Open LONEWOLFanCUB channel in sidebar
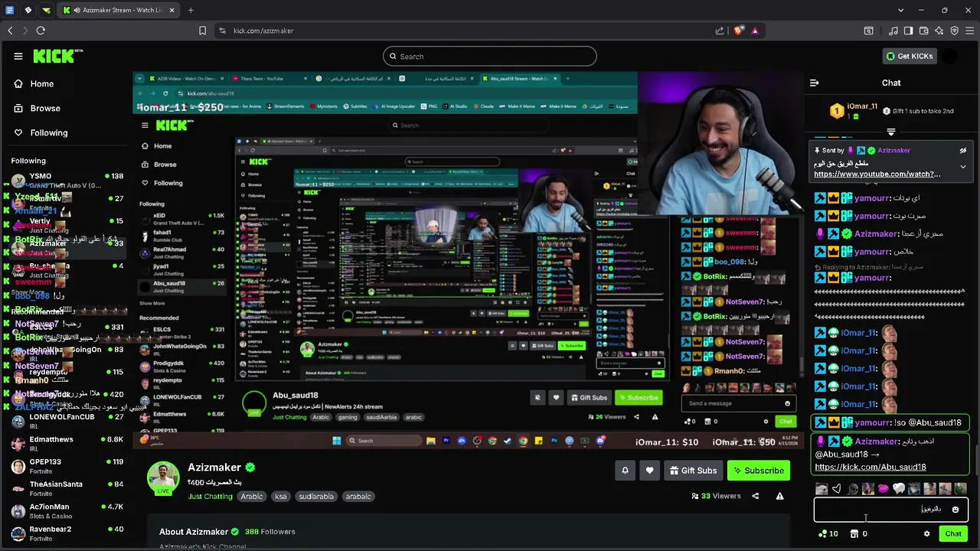This screenshot has width=980, height=551. coord(67,421)
